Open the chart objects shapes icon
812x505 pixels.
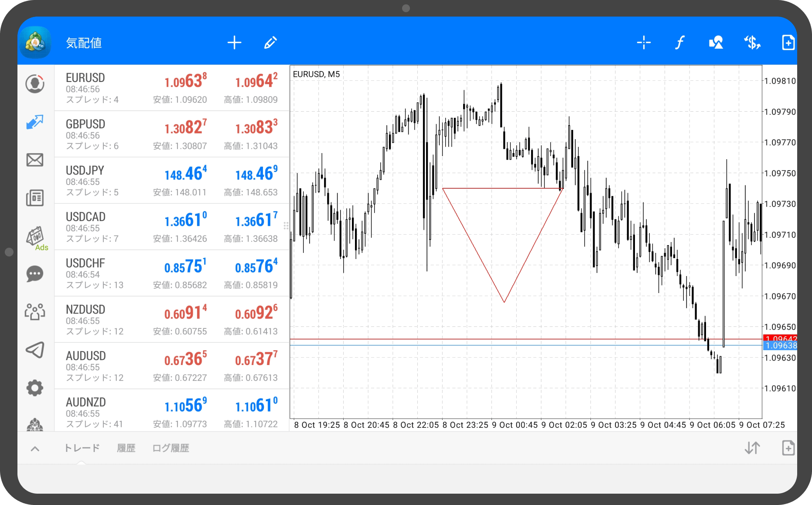coord(716,43)
